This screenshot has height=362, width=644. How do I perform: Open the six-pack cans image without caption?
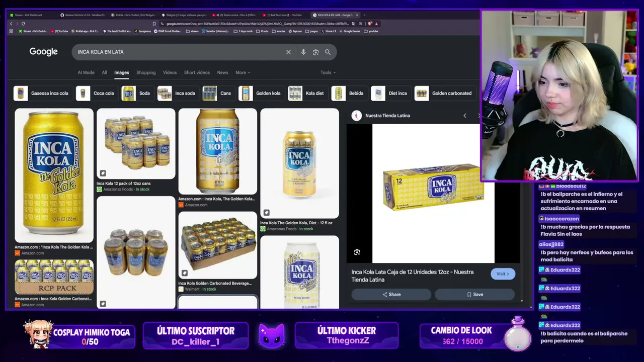click(136, 252)
